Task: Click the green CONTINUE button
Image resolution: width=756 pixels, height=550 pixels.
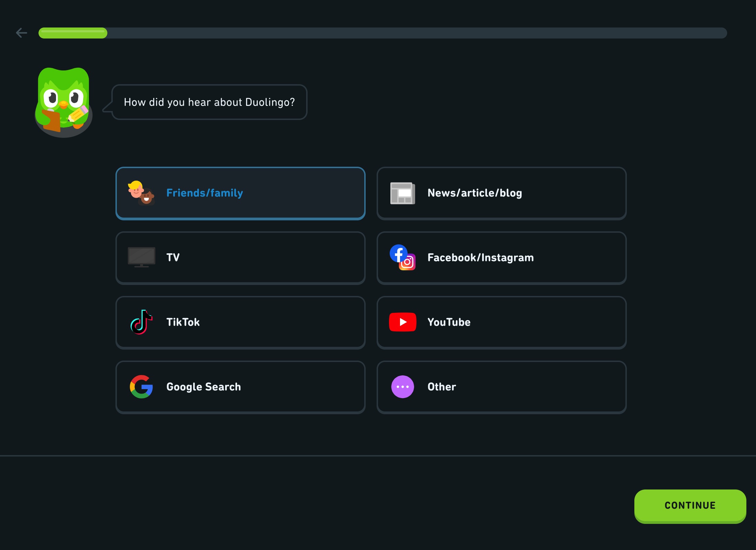Action: click(690, 506)
